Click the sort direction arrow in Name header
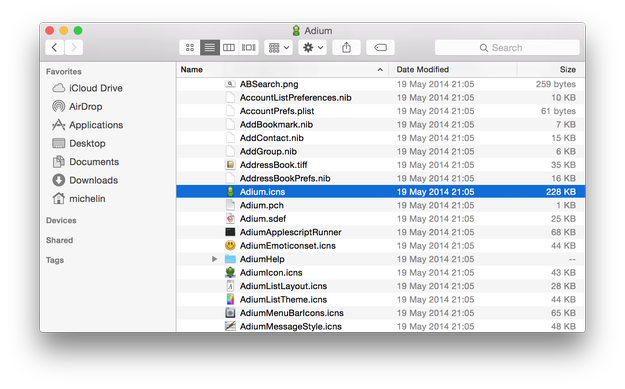The height and width of the screenshot is (389, 625). [380, 70]
